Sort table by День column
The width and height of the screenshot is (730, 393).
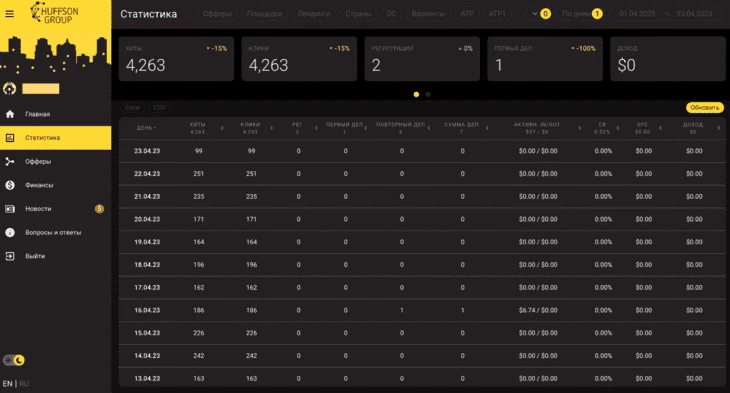pyautogui.click(x=147, y=128)
